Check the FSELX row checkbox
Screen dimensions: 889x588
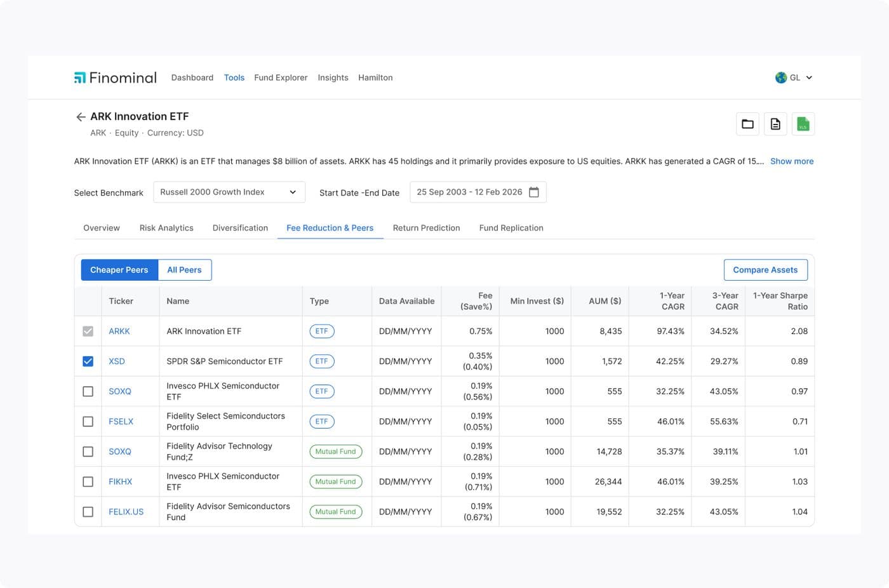coord(88,422)
